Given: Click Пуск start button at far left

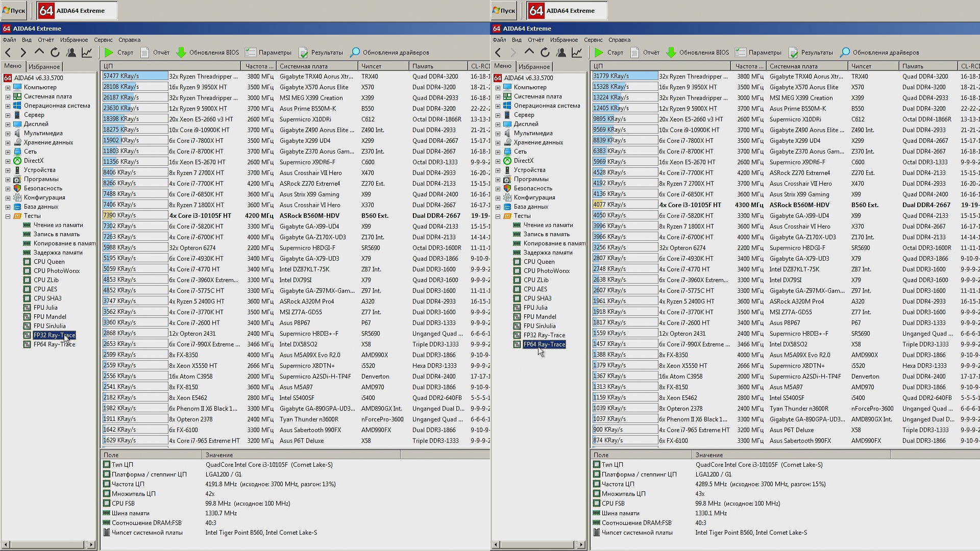Looking at the screenshot, I should tap(14, 11).
